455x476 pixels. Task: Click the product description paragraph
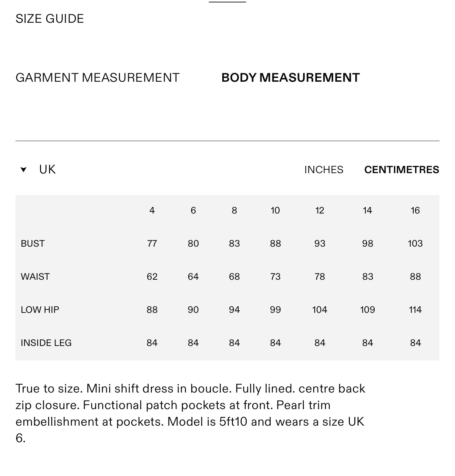pos(190,413)
